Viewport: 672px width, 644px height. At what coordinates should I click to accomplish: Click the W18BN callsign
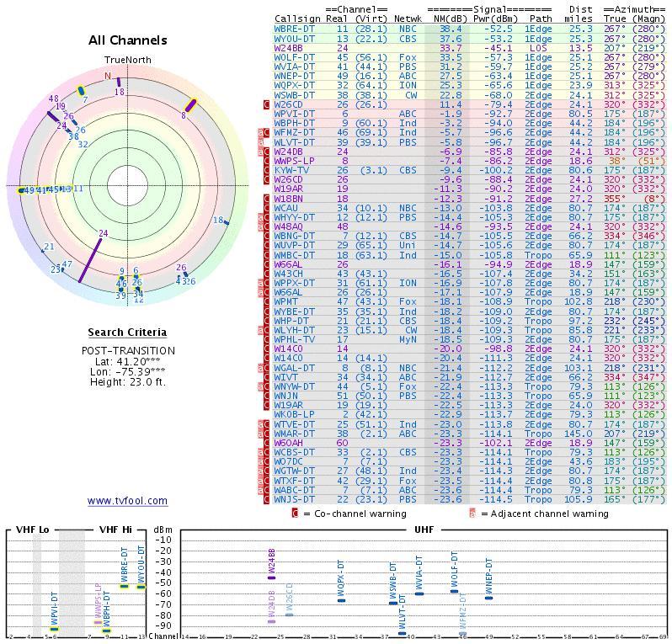pos(289,199)
